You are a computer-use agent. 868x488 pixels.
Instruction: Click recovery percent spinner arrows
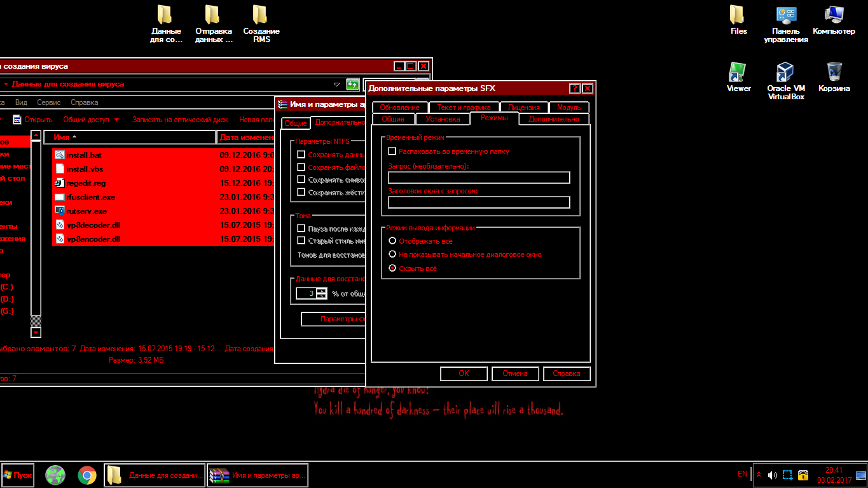(322, 293)
